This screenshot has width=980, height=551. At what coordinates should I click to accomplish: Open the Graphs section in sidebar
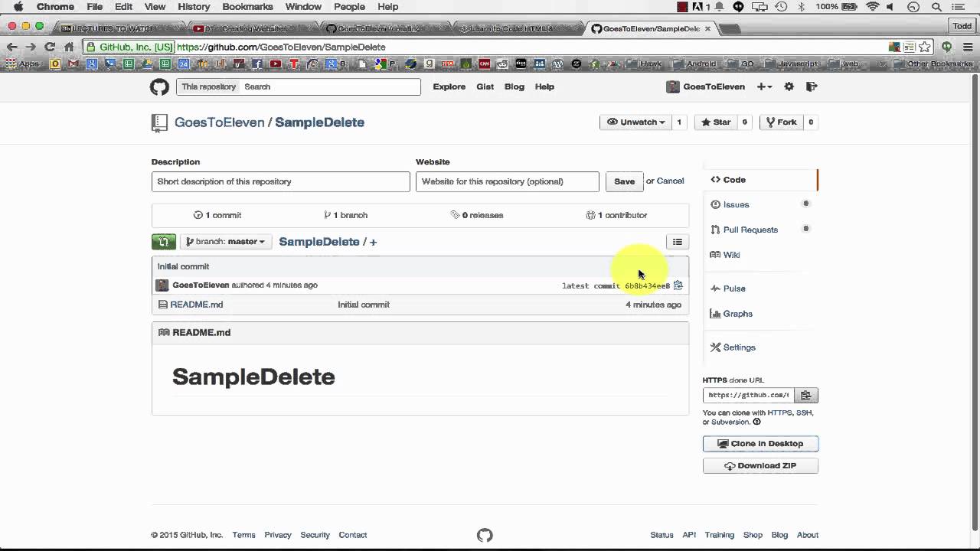click(737, 314)
